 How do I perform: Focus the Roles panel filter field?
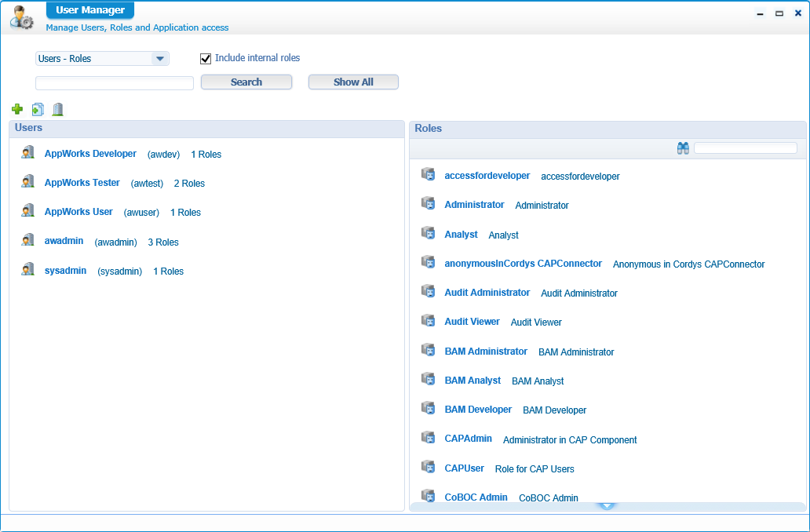coord(746,148)
